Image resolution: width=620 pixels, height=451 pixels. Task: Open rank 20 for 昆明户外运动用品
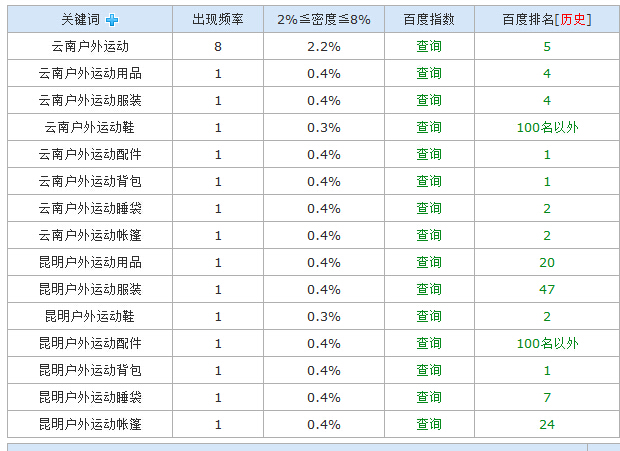click(x=547, y=262)
